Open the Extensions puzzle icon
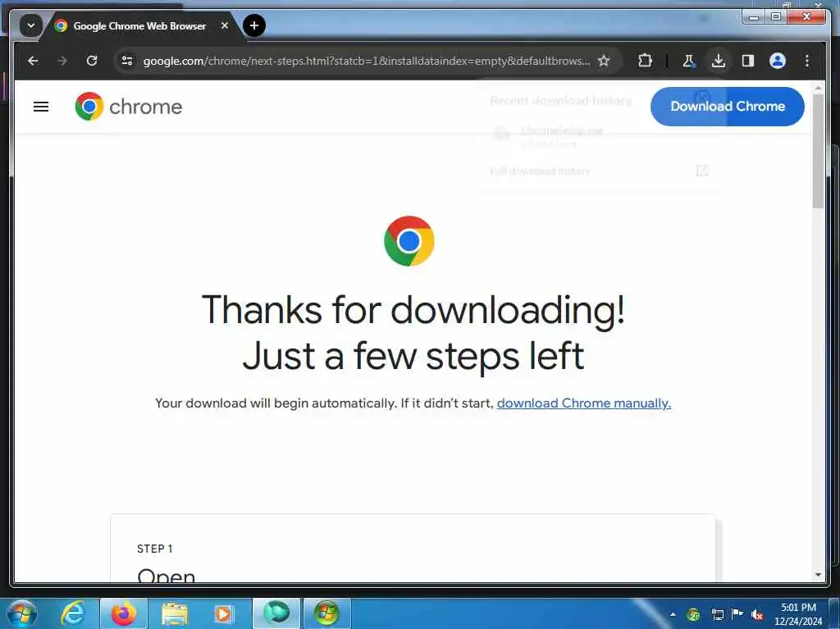Image resolution: width=840 pixels, height=629 pixels. click(x=645, y=61)
